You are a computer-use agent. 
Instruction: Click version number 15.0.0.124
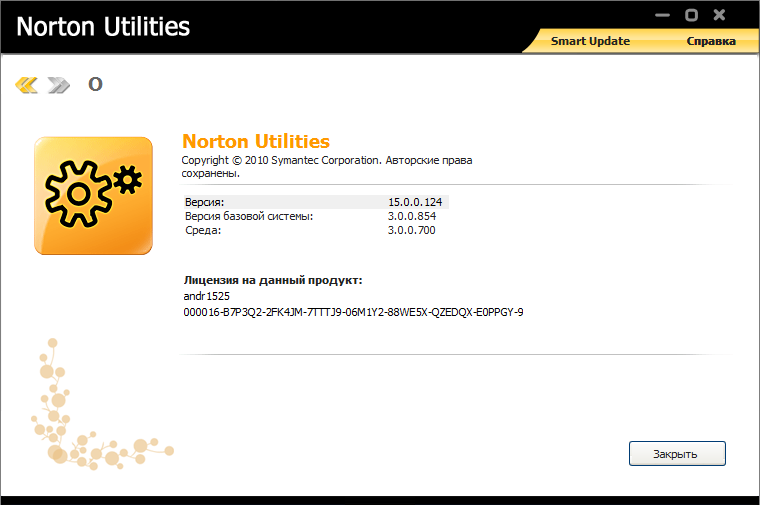pyautogui.click(x=415, y=202)
